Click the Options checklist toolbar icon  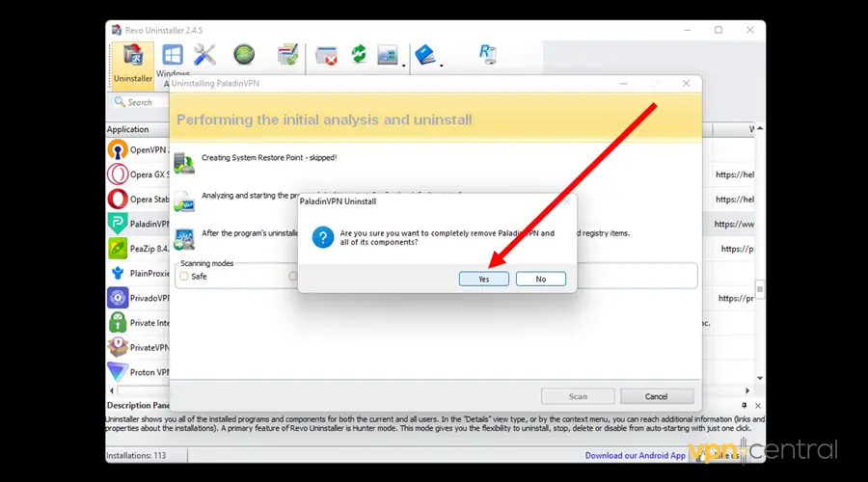click(287, 55)
